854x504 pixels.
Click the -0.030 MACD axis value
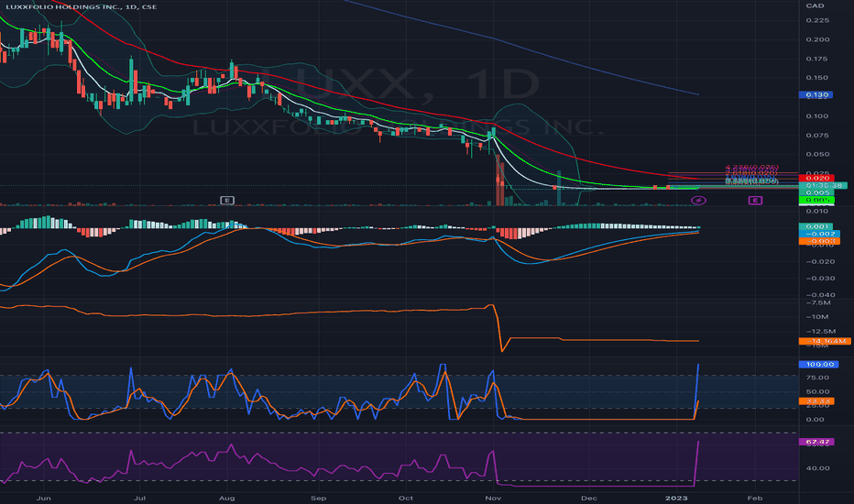click(820, 279)
